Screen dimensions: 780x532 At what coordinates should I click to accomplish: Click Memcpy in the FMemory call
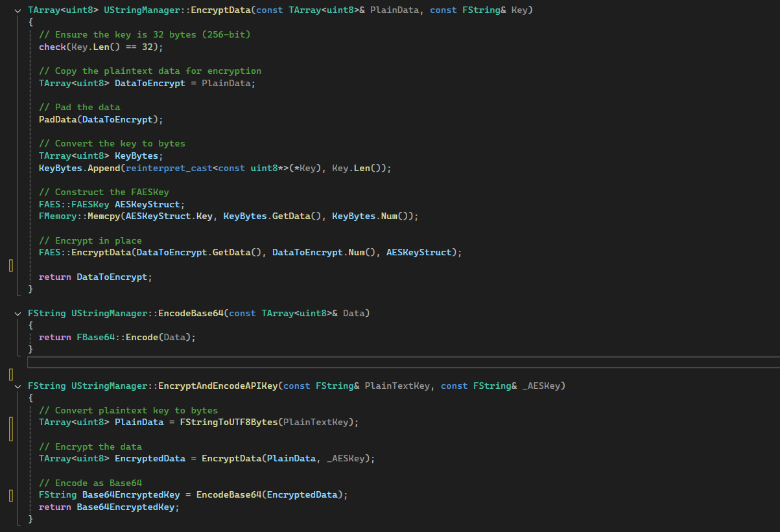click(105, 216)
